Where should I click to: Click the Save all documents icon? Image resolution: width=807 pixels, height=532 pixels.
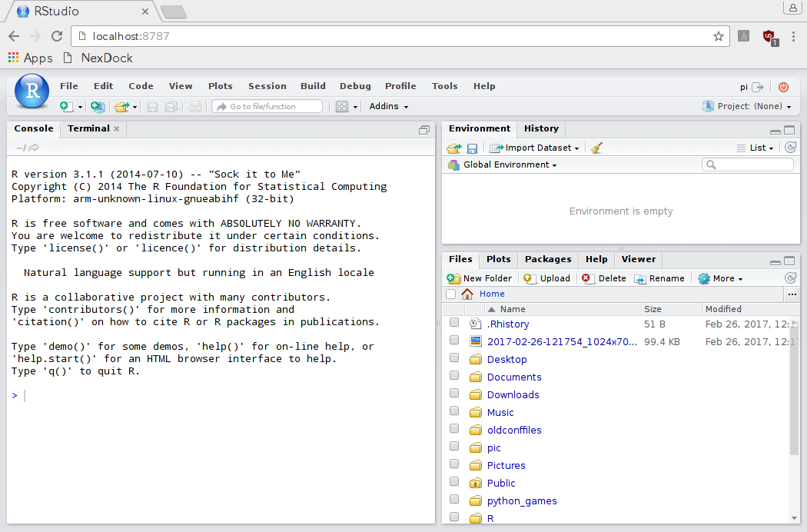pyautogui.click(x=171, y=107)
